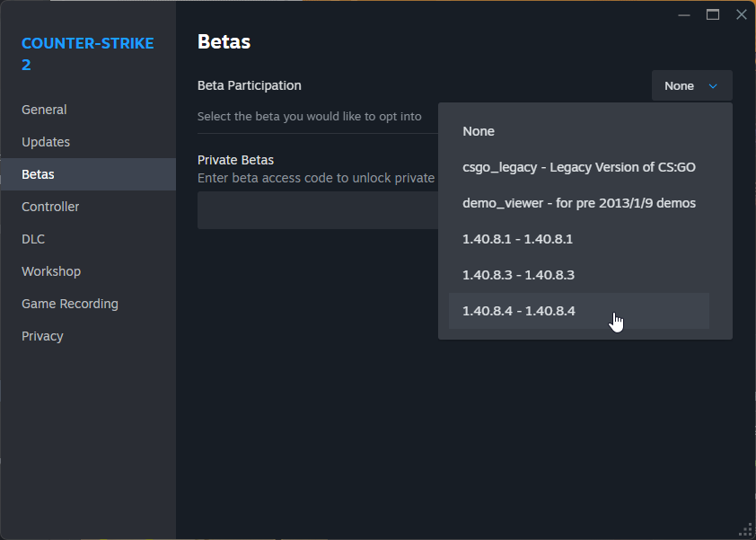The image size is (756, 540).
Task: Open the Controller settings page
Action: click(x=50, y=207)
